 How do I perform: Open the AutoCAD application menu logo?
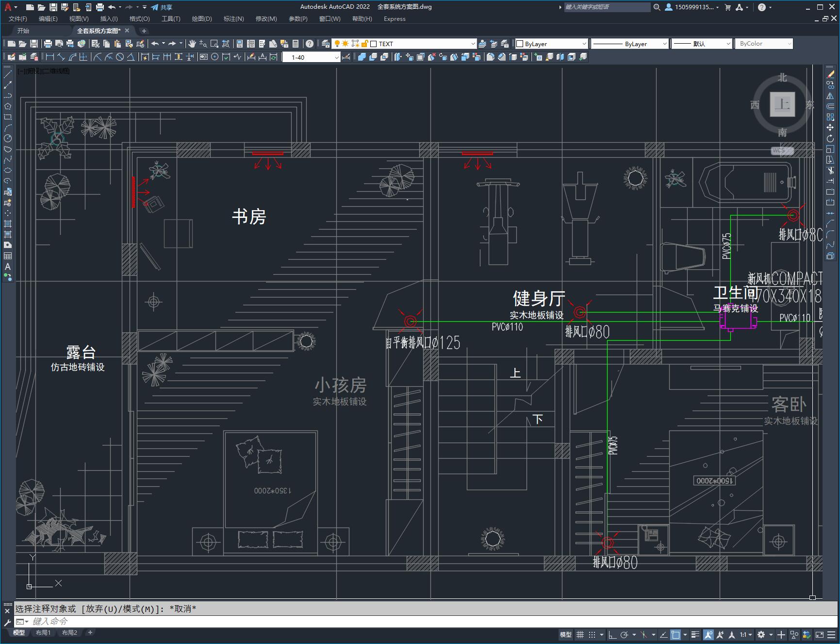tap(8, 7)
